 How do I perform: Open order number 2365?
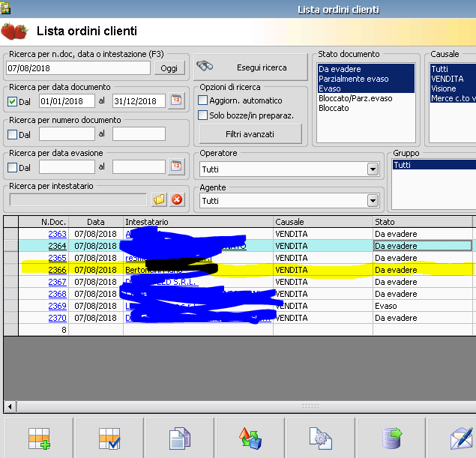click(57, 258)
